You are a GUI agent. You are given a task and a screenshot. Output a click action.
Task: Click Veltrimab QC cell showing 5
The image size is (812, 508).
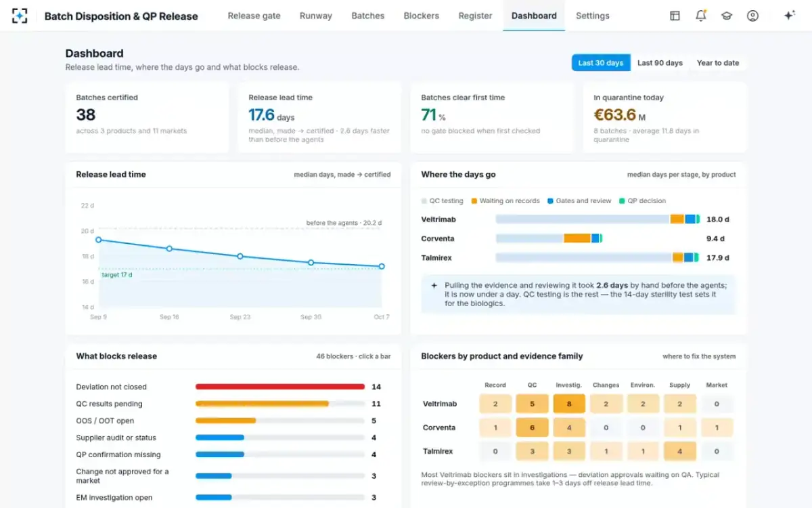(x=532, y=404)
